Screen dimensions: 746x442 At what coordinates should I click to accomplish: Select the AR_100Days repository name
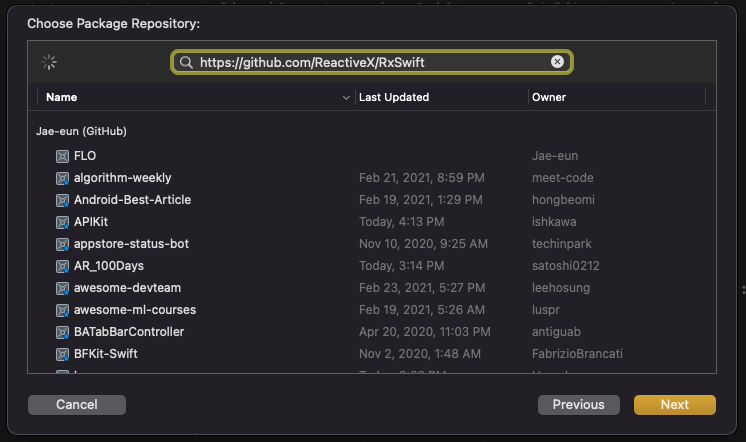pos(109,265)
